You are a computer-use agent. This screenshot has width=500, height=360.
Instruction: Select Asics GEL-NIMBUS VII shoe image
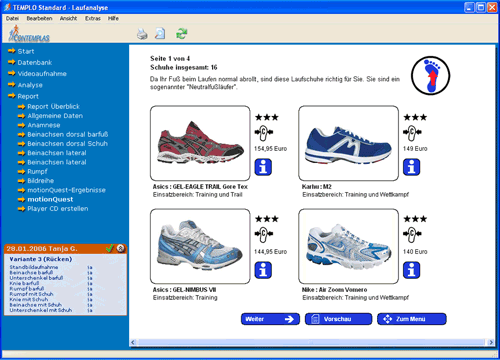[x=200, y=246]
